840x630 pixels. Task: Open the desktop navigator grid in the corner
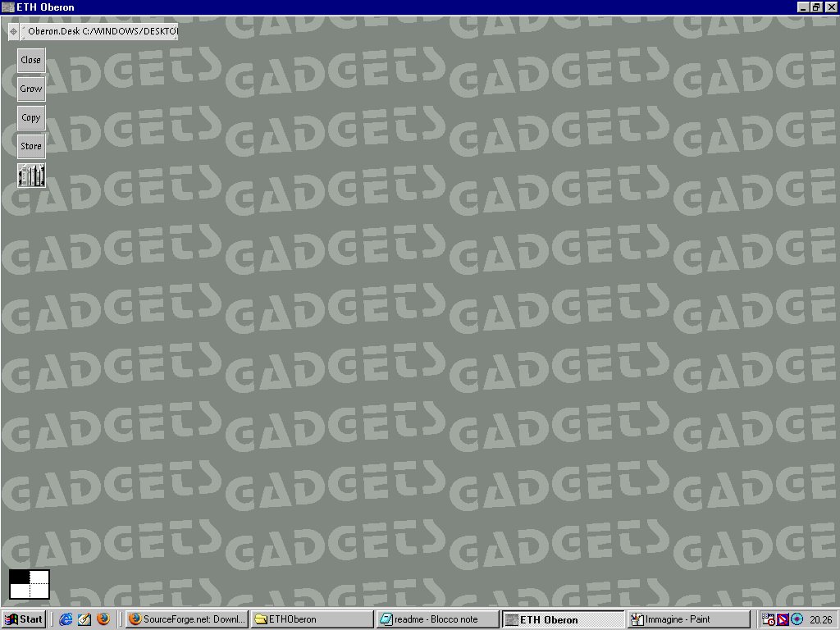tap(30, 584)
